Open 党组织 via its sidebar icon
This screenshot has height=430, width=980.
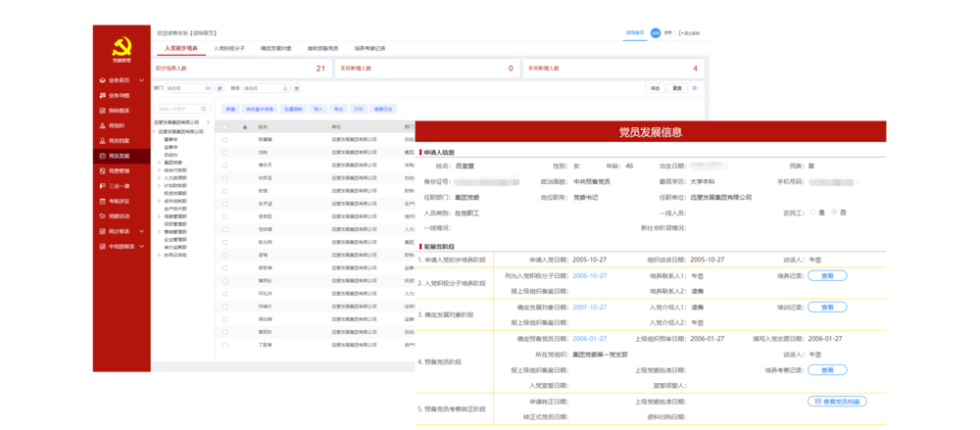(102, 125)
